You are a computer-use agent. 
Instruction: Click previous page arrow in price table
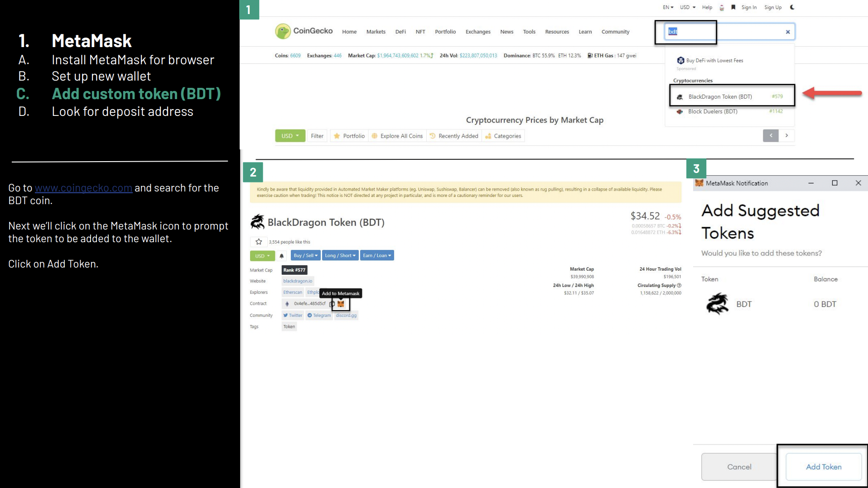tap(771, 135)
